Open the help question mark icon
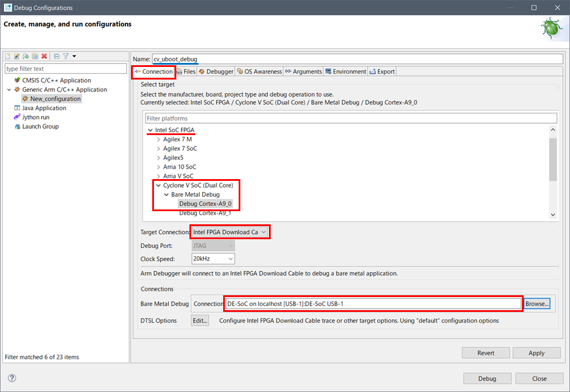 [x=12, y=378]
